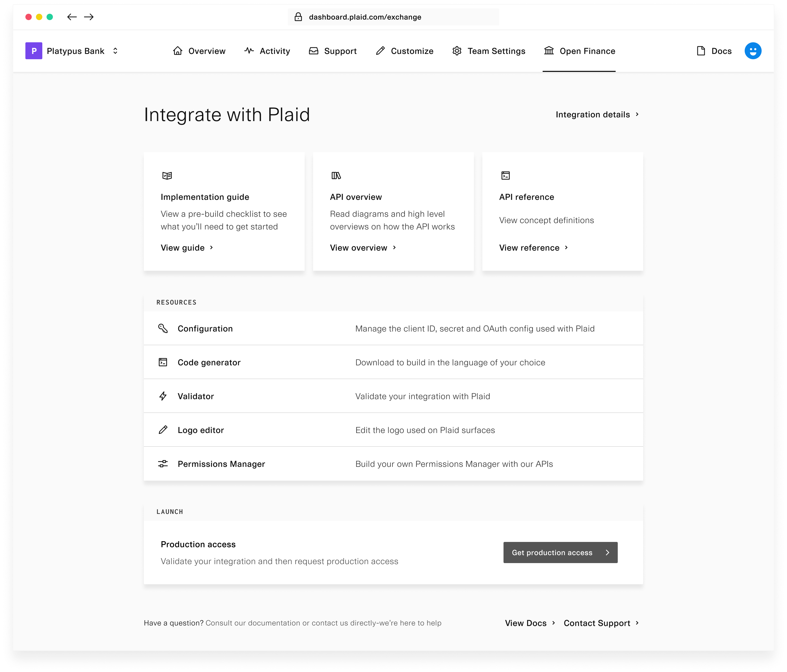Open the Validator resource
This screenshot has height=672, width=787.
click(393, 396)
